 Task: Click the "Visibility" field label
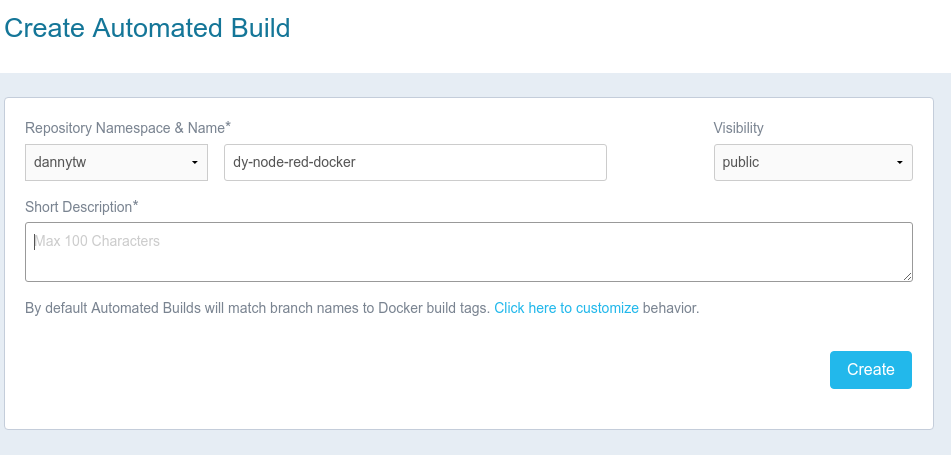click(738, 127)
